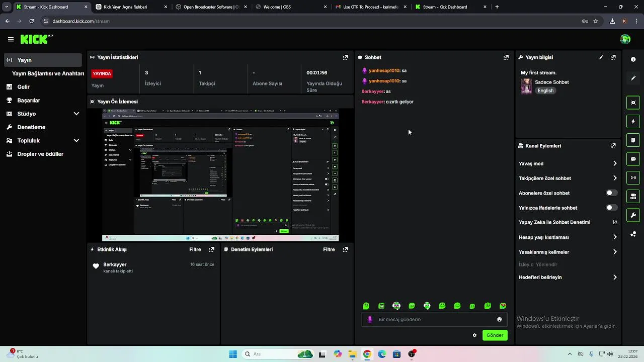Viewport: 644px width, 362px height.
Task: Open the hamburger menu beside Kick logo
Action: 11,39
